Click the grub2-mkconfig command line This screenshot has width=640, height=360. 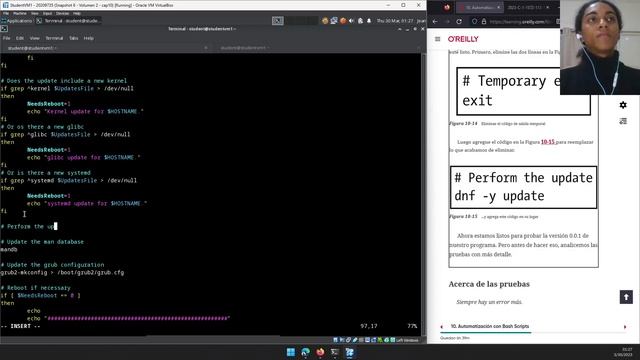pos(62,273)
